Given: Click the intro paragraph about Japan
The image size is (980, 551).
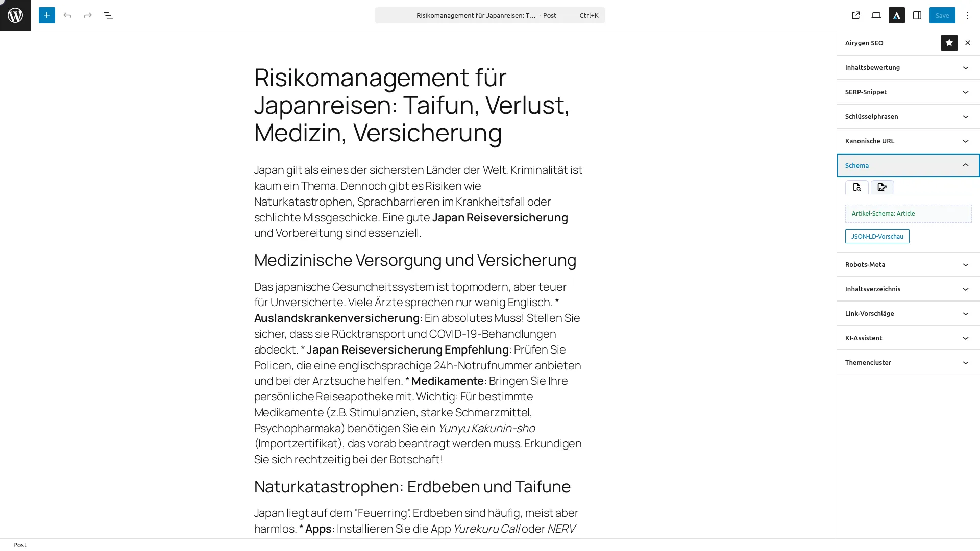Looking at the screenshot, I should coord(419,202).
